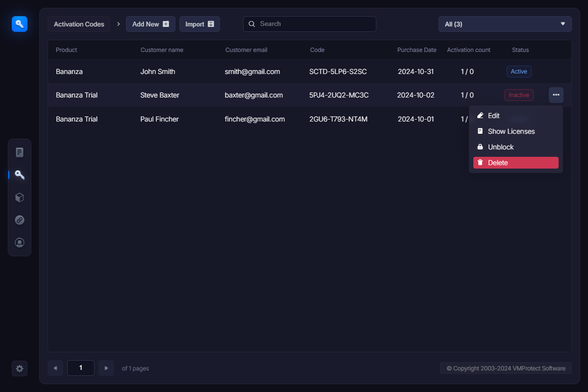Screen dimensions: 588x392
Task: Click the Add New button
Action: pos(150,24)
